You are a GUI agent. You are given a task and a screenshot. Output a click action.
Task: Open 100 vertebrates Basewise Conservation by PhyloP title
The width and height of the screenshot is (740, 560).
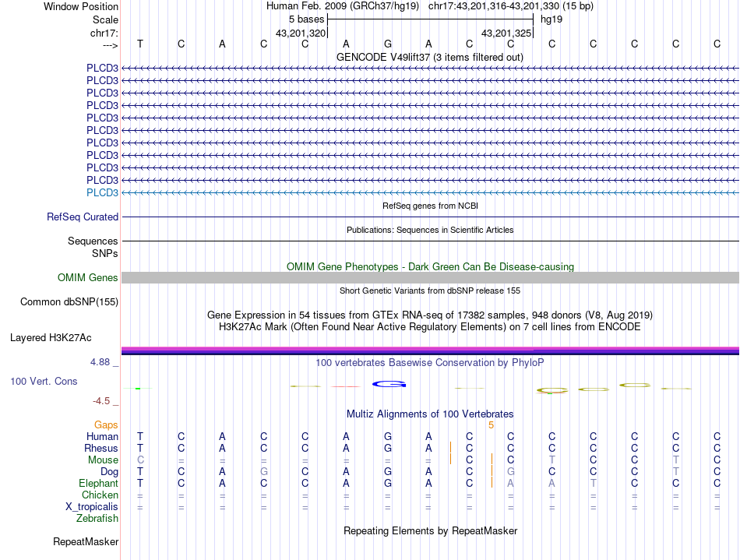click(x=430, y=362)
